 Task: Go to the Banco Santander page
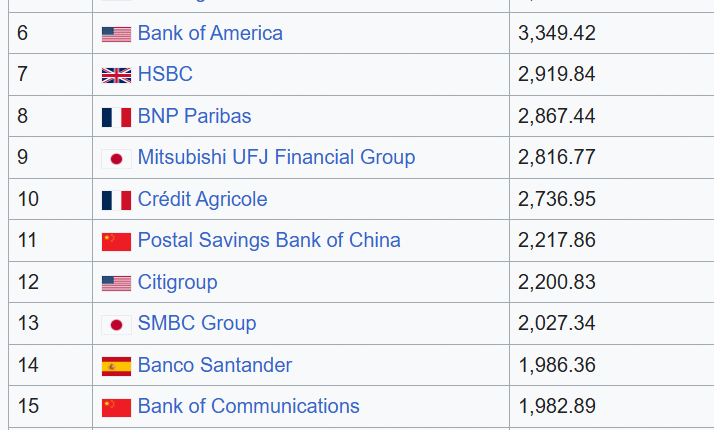pos(215,365)
